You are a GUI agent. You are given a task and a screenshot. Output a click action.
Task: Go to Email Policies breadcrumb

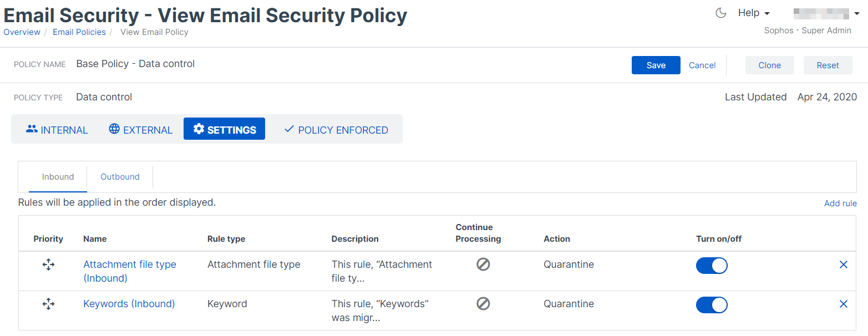[79, 32]
